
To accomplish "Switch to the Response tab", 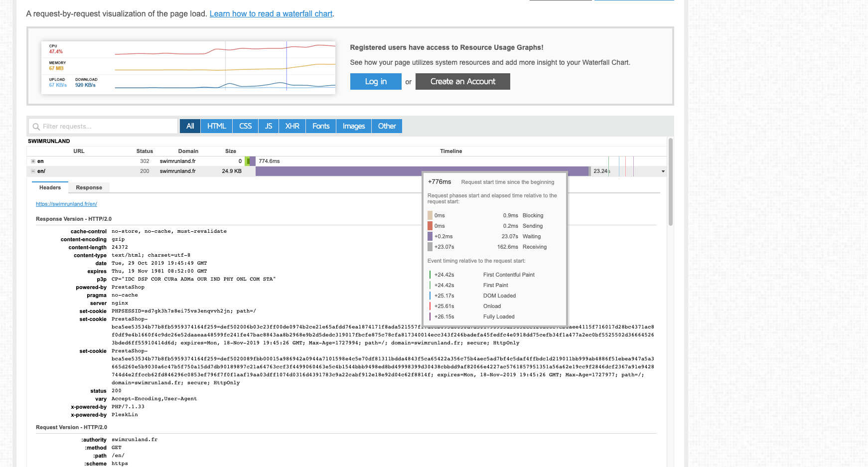I will (89, 187).
